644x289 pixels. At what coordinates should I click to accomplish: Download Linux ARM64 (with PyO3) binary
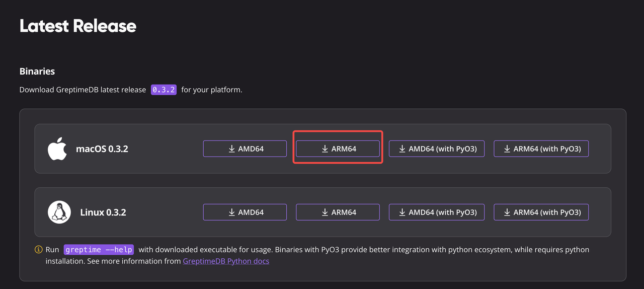coord(541,212)
